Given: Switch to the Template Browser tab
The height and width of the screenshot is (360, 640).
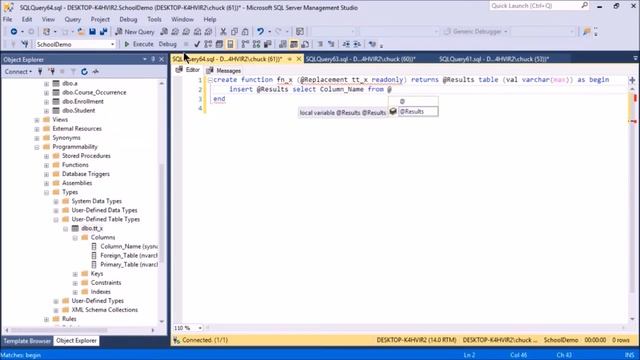Looking at the screenshot, I should 27,340.
